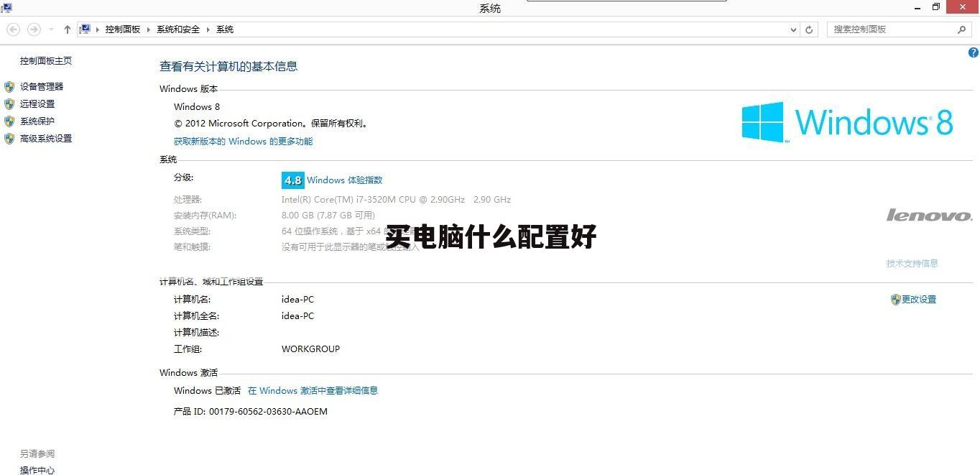Select the WORKGROUP value text
Image resolution: width=980 pixels, height=475 pixels.
pos(310,349)
